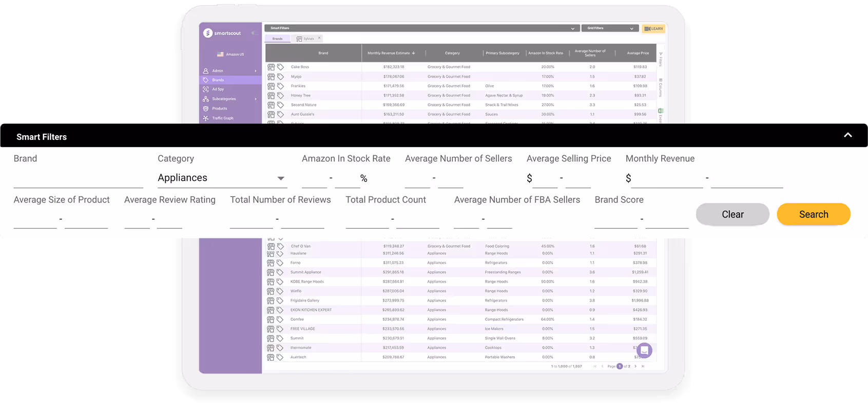Click the store icon for Frigidaire Gallery
The width and height of the screenshot is (868, 406).
click(x=271, y=301)
